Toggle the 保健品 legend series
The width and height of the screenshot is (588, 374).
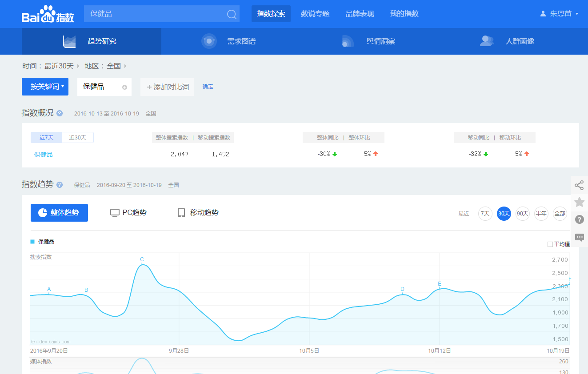(x=43, y=242)
